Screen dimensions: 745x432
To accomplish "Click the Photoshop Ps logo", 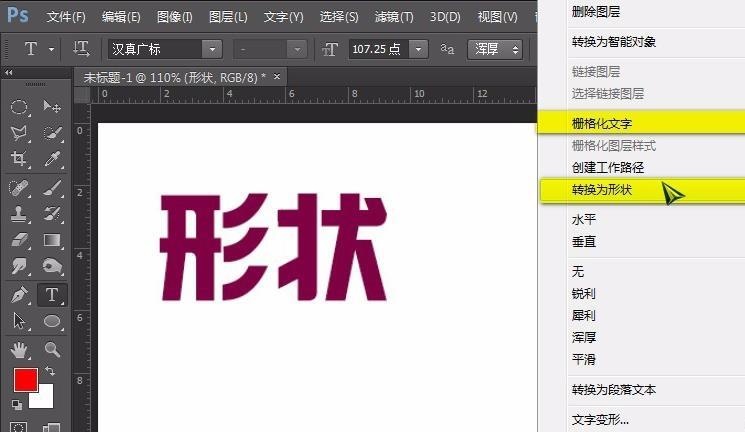I will point(18,15).
